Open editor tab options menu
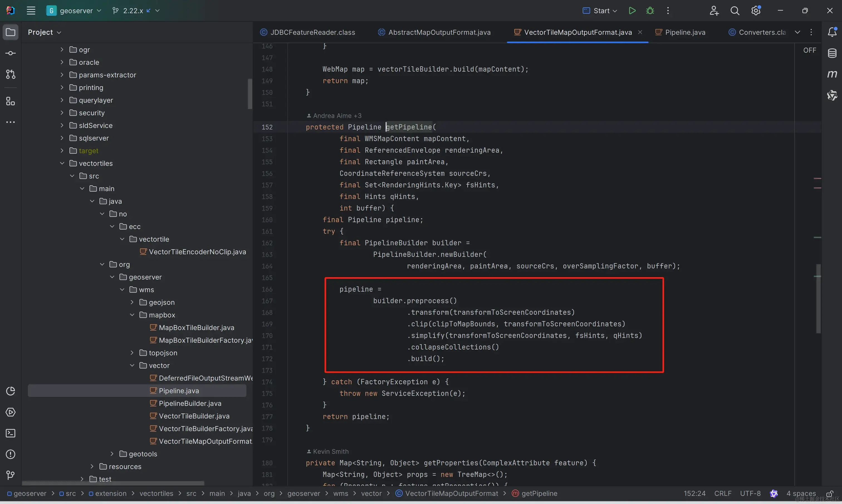The image size is (842, 504). [811, 32]
